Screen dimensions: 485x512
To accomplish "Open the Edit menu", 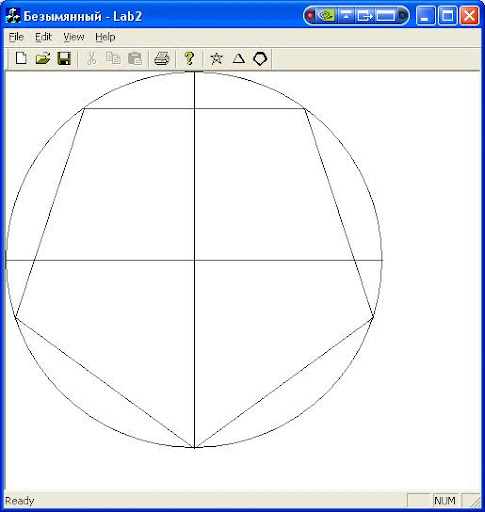I will point(43,37).
